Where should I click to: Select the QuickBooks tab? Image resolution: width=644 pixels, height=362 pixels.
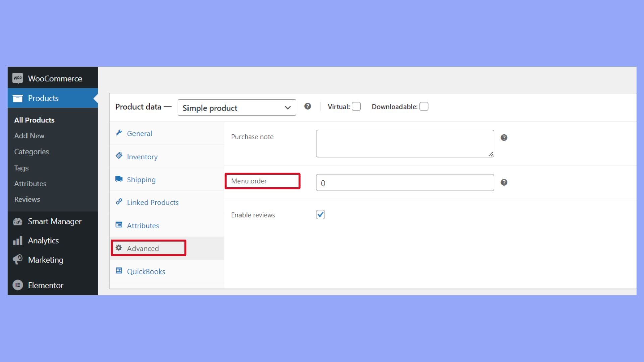tap(146, 271)
